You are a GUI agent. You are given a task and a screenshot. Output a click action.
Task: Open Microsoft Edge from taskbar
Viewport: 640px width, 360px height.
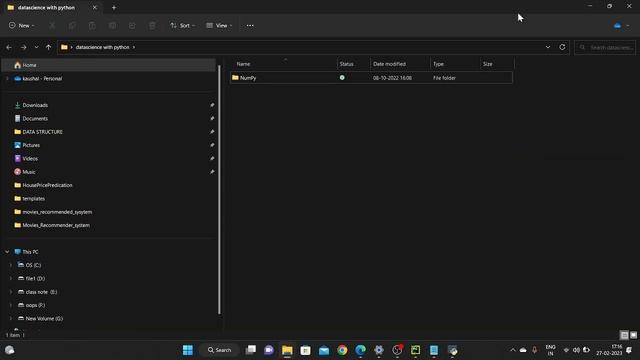[360, 350]
